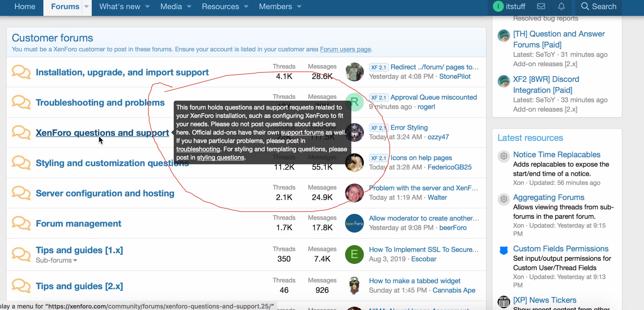Click the Server configuration forum chat icon
The image size is (644, 310).
click(x=21, y=193)
